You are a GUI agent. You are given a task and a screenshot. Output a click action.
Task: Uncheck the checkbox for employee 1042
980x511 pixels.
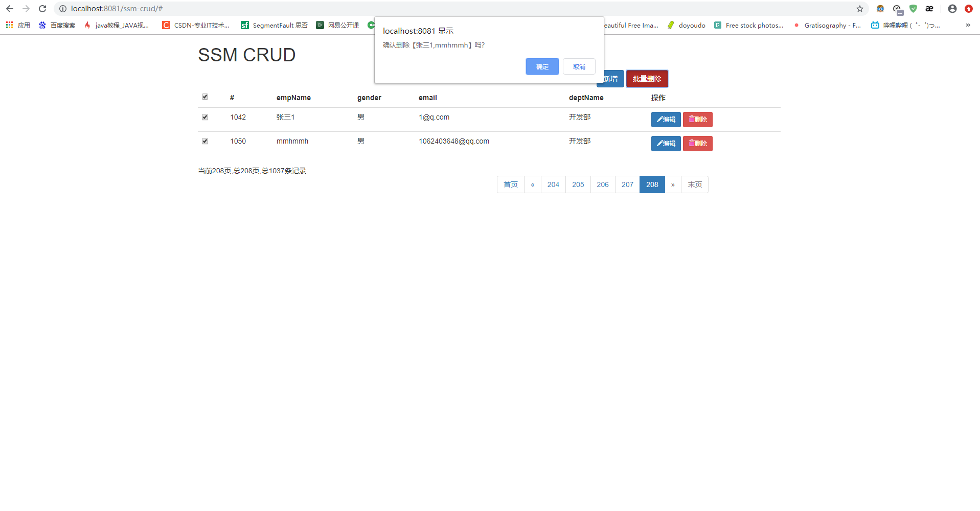click(204, 117)
